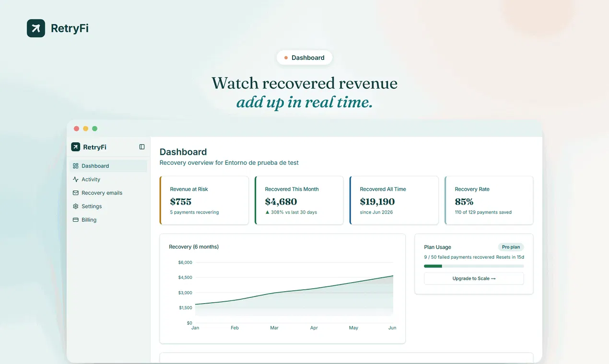
Task: Open the Recovered All Time card
Action: pyautogui.click(x=394, y=200)
